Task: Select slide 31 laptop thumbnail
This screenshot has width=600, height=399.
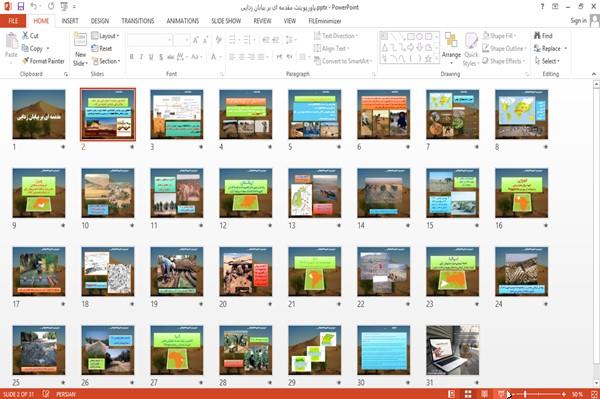Action: pyautogui.click(x=452, y=350)
